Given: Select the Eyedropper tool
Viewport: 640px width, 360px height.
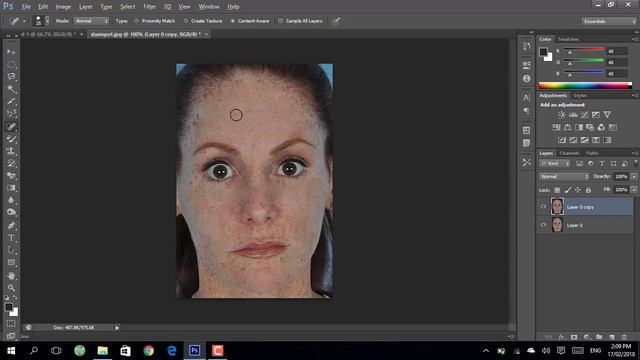Looking at the screenshot, I should pos(11,101).
